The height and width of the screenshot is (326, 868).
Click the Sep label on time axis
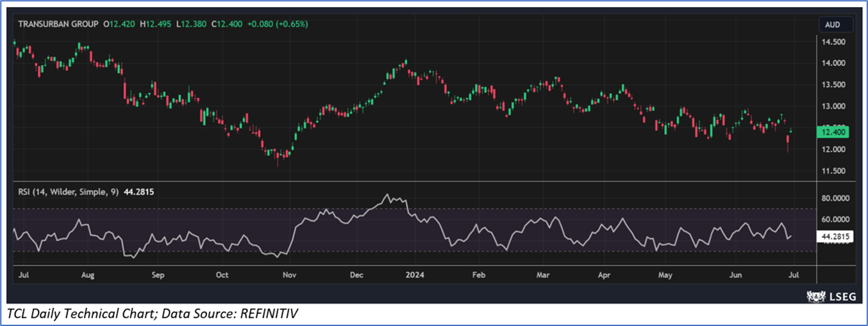click(x=158, y=275)
